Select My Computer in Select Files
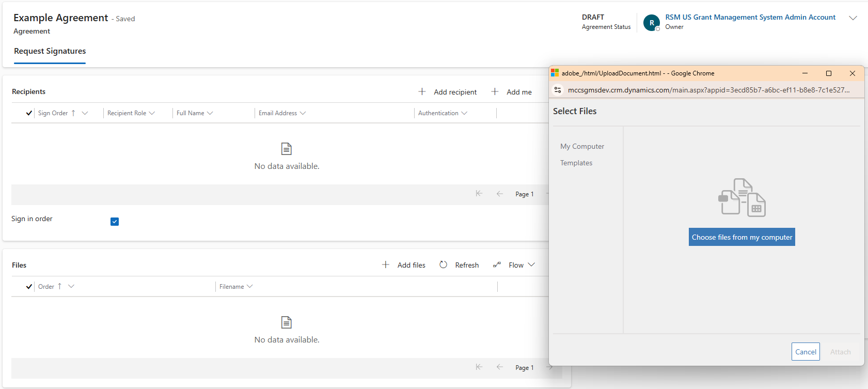Viewport: 868px width, 389px height. point(582,146)
